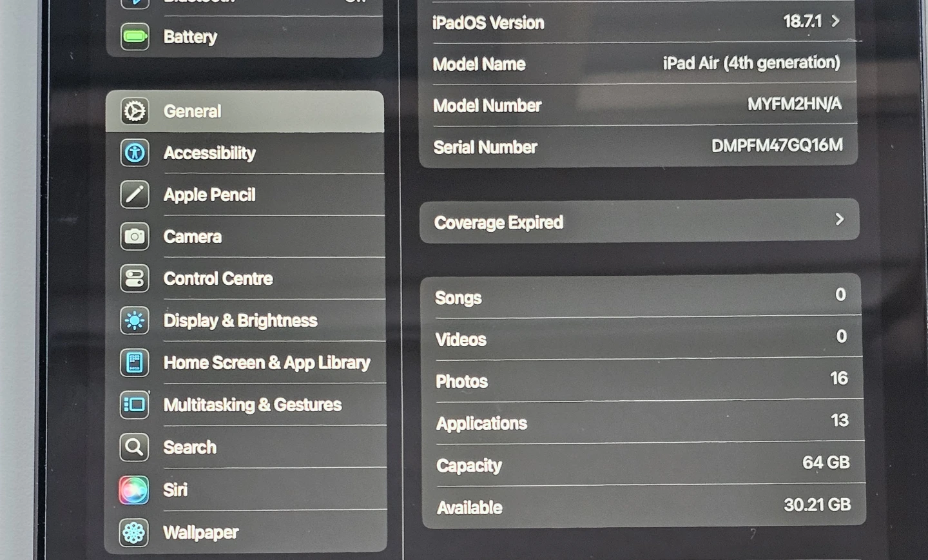The image size is (928, 560).
Task: Open Wallpaper settings
Action: [246, 532]
